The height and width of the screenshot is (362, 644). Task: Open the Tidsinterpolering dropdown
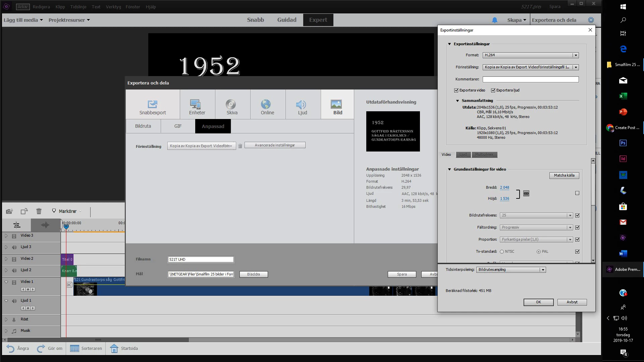(x=511, y=270)
